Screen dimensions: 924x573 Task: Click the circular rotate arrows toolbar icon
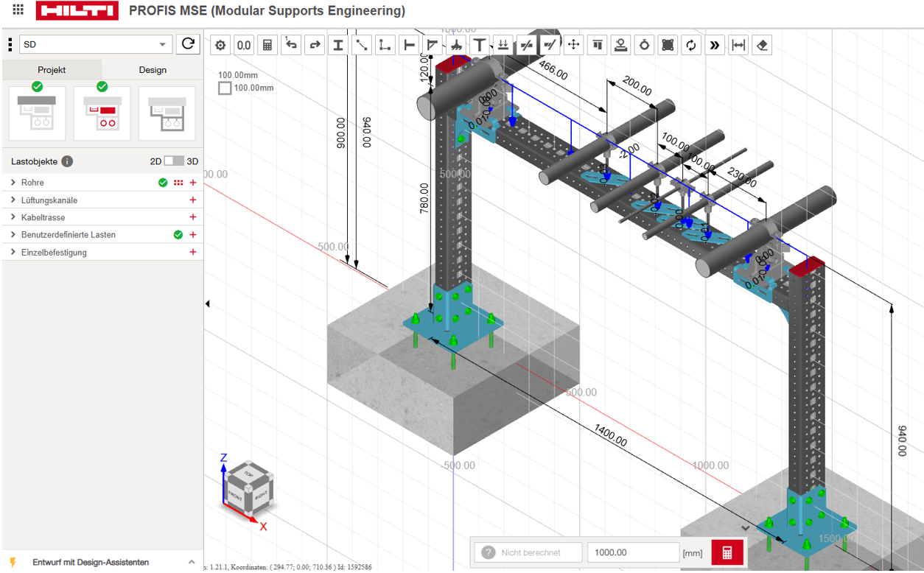(691, 45)
